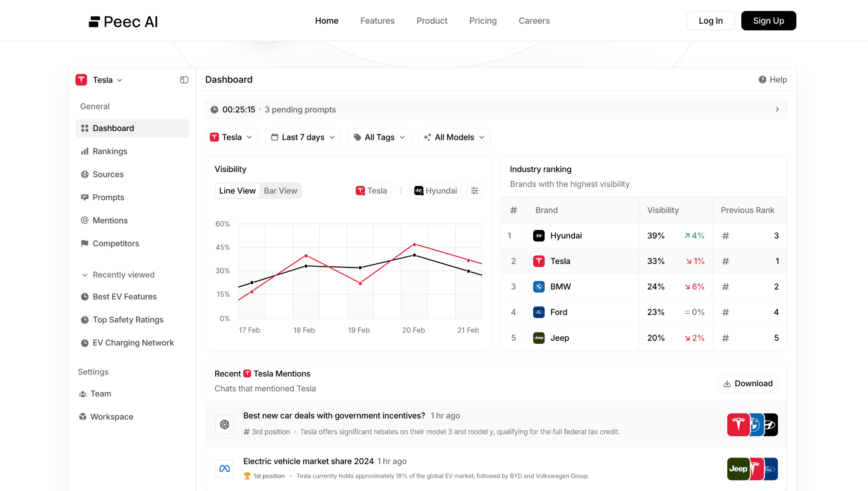Go to Rankings in the sidebar
This screenshot has height=491, width=868.
[x=109, y=151]
